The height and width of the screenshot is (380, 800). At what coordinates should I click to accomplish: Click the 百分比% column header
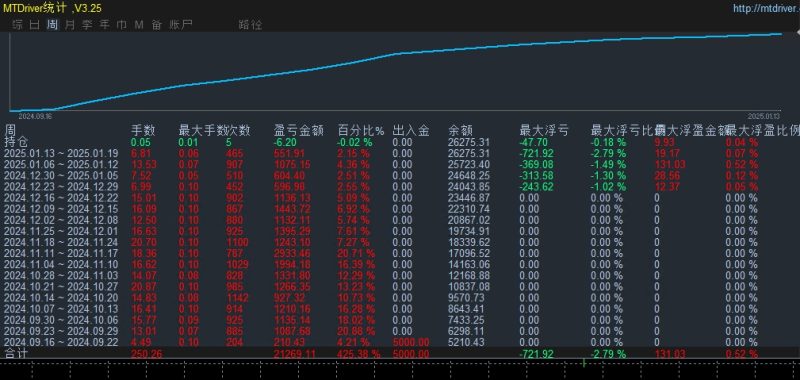(x=361, y=131)
